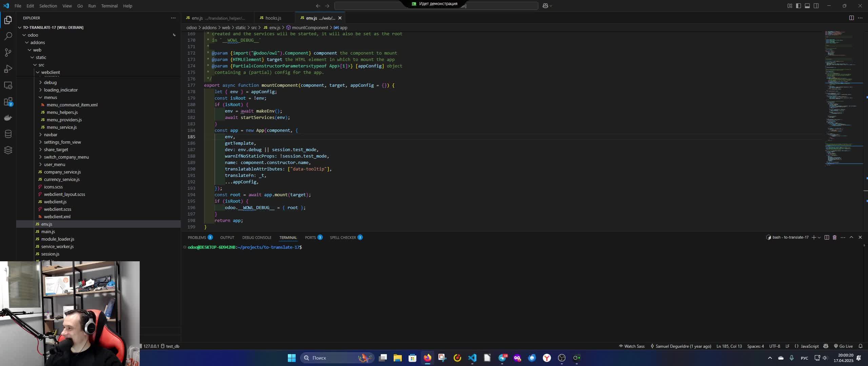
Task: Collapse the menus folder
Action: coord(50,97)
